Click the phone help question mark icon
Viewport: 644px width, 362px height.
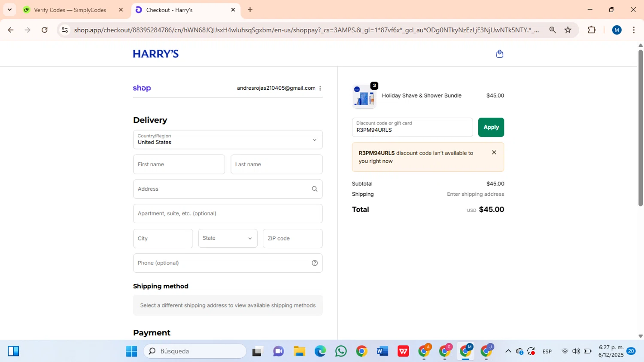point(315,263)
